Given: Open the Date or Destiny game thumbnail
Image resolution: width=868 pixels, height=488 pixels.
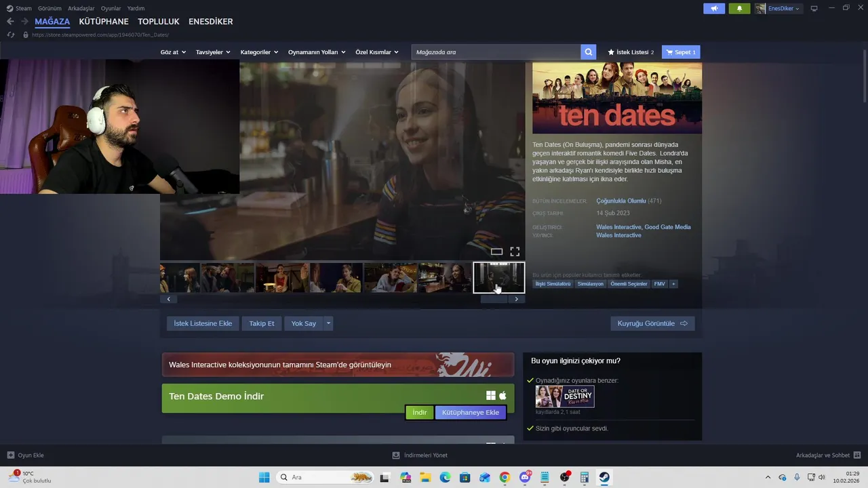Looking at the screenshot, I should click(x=565, y=396).
